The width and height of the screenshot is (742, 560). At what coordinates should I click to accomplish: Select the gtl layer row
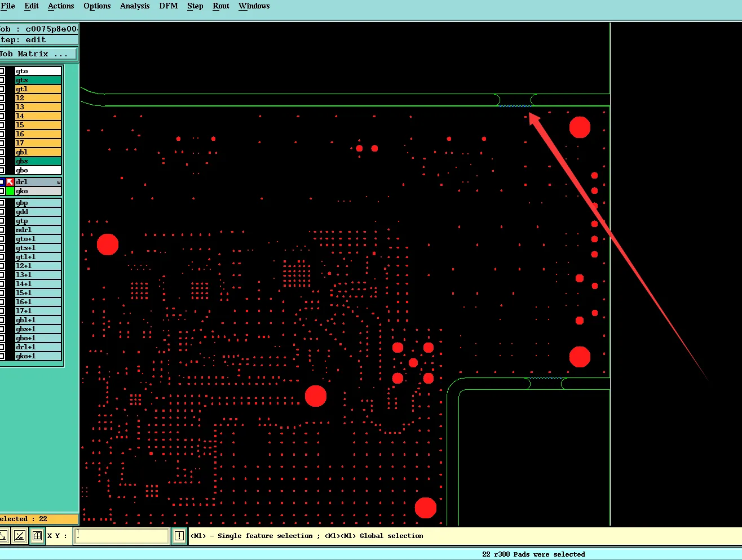(x=38, y=89)
